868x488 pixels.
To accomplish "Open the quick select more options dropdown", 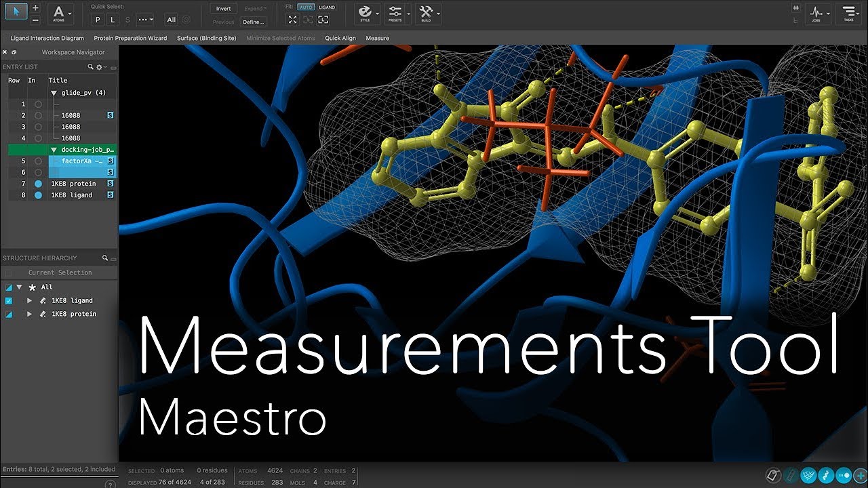I will tap(144, 20).
